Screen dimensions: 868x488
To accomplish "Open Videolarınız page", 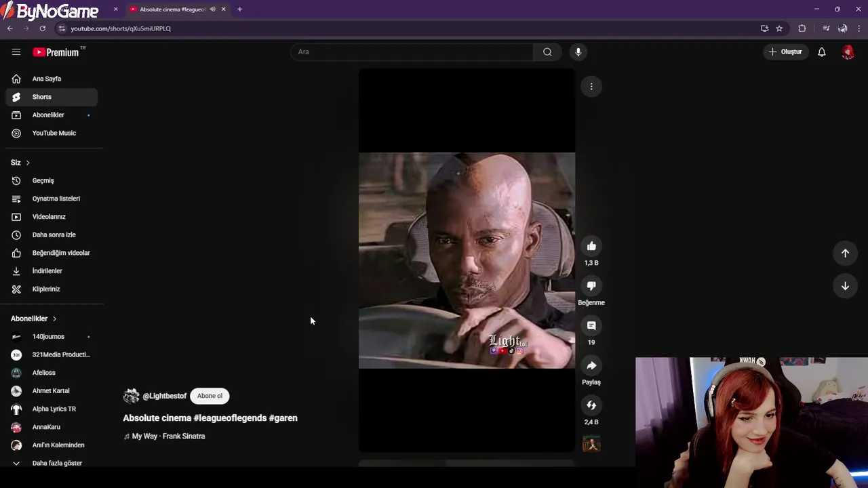I will pyautogui.click(x=52, y=217).
